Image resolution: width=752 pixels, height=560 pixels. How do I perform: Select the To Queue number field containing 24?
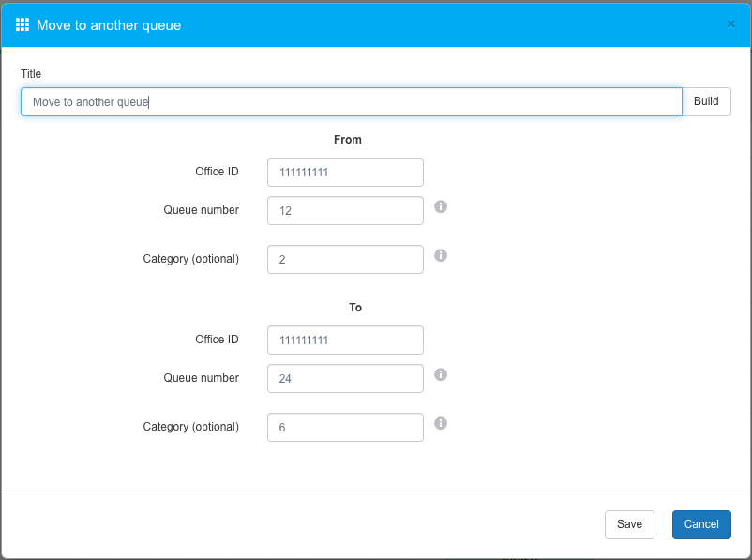click(x=345, y=379)
